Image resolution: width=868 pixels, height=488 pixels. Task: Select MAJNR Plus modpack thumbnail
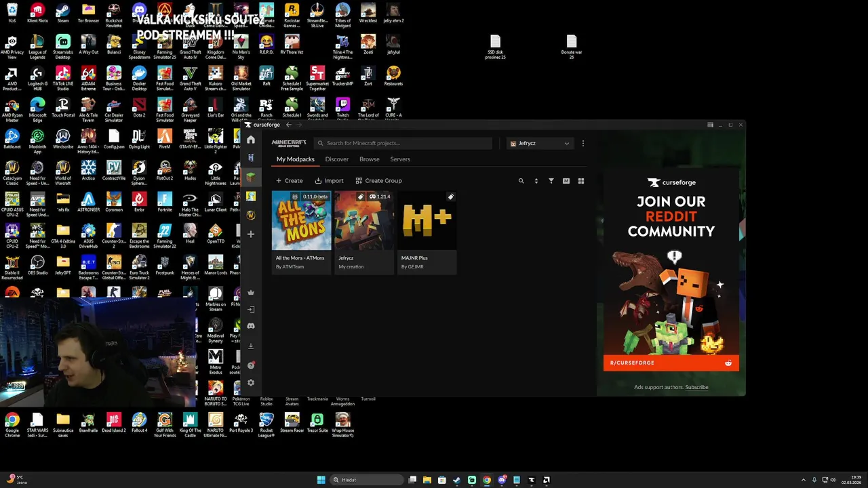427,220
